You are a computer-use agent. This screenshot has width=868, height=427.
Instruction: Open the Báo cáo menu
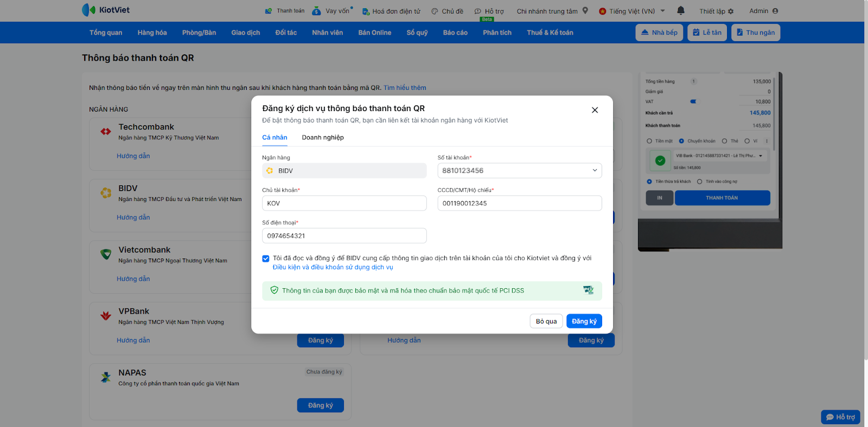tap(455, 33)
